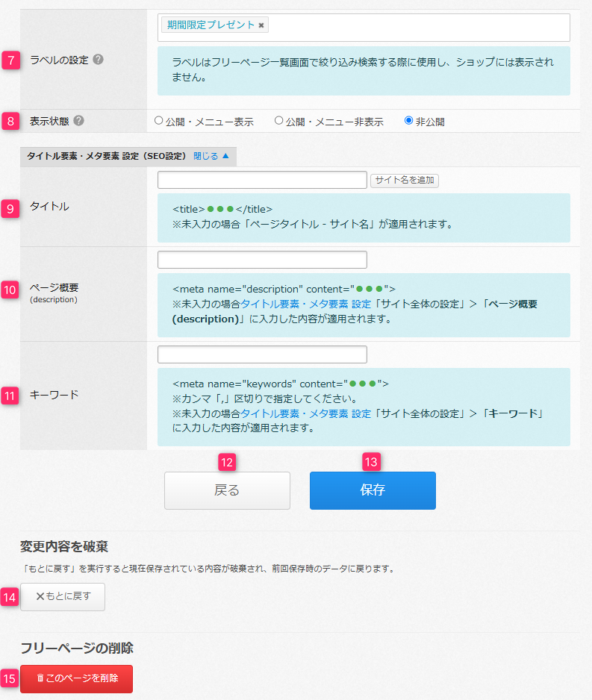Open タイトル要素・メタ要素 設定 link under description
This screenshot has width=592, height=700.
305,304
